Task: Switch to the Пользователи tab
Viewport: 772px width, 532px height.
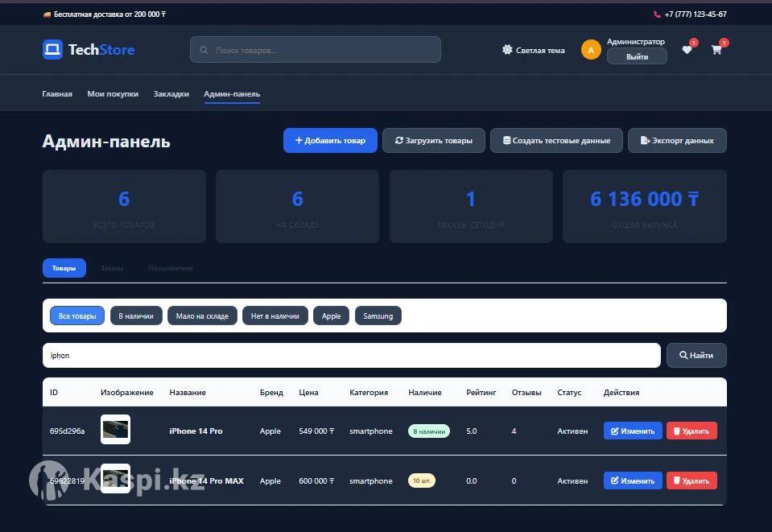Action: point(170,268)
